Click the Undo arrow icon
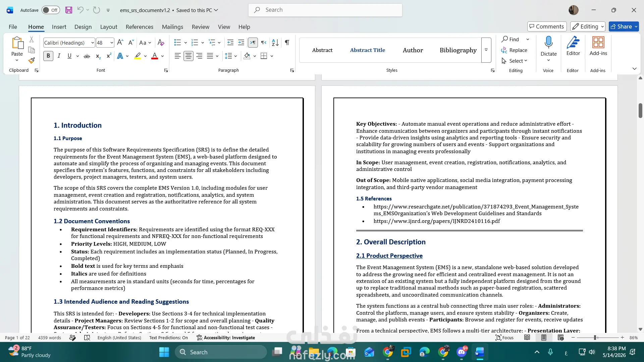The height and width of the screenshot is (362, 644). coord(80,10)
